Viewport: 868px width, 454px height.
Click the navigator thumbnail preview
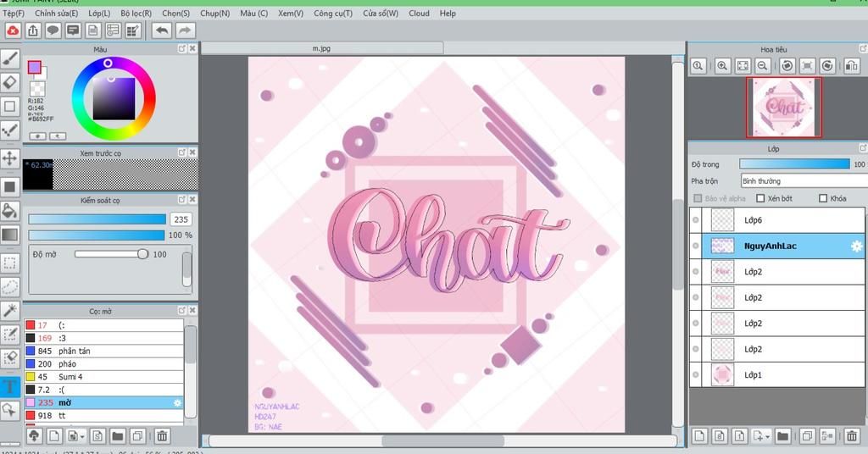[784, 108]
